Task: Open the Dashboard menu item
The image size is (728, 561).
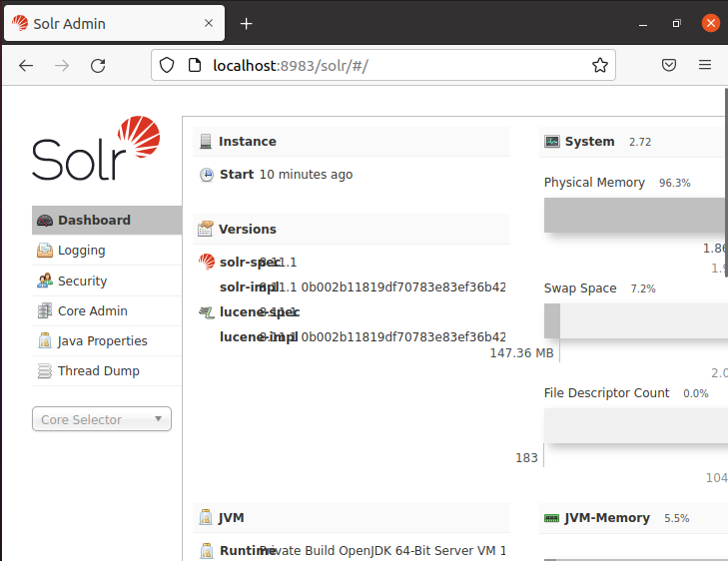Action: point(107,220)
